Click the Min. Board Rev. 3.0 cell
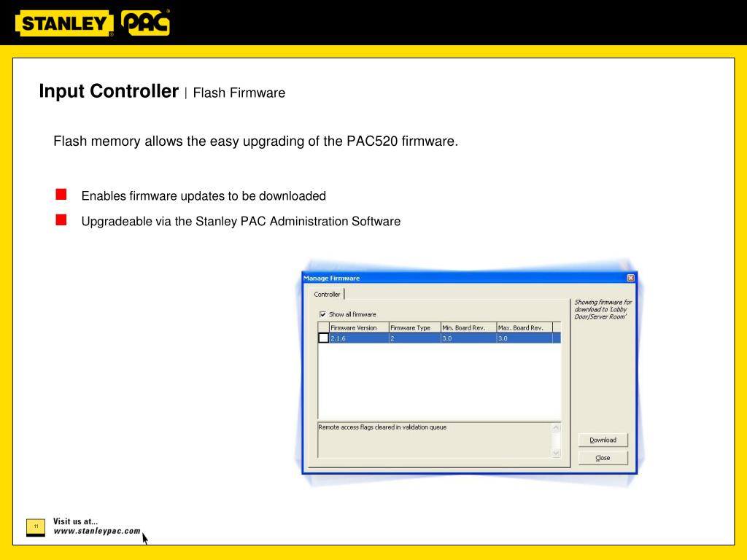747x560 pixels. point(468,338)
